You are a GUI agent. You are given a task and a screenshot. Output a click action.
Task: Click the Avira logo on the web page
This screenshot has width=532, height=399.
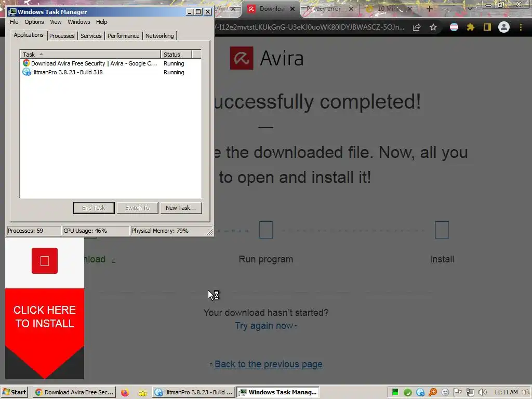click(267, 58)
